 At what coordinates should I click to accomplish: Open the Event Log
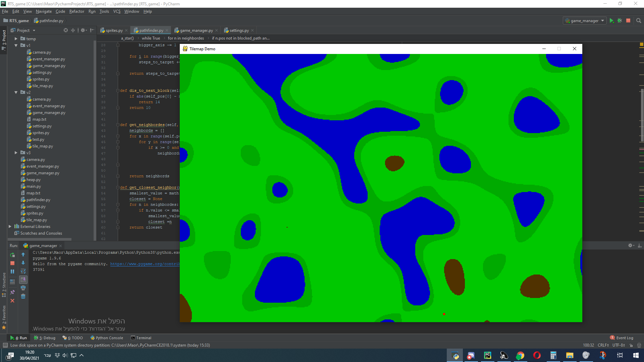(622, 338)
